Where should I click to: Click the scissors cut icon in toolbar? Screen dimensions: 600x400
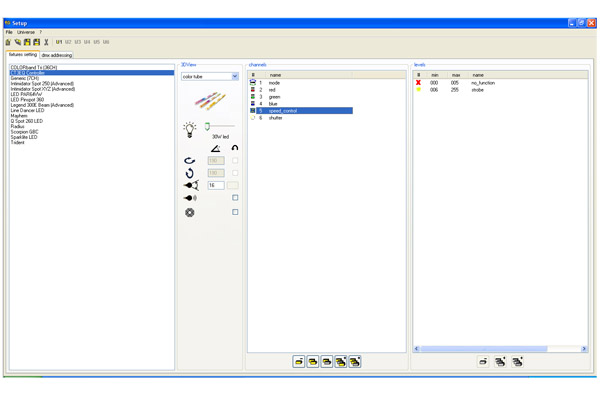coord(46,42)
